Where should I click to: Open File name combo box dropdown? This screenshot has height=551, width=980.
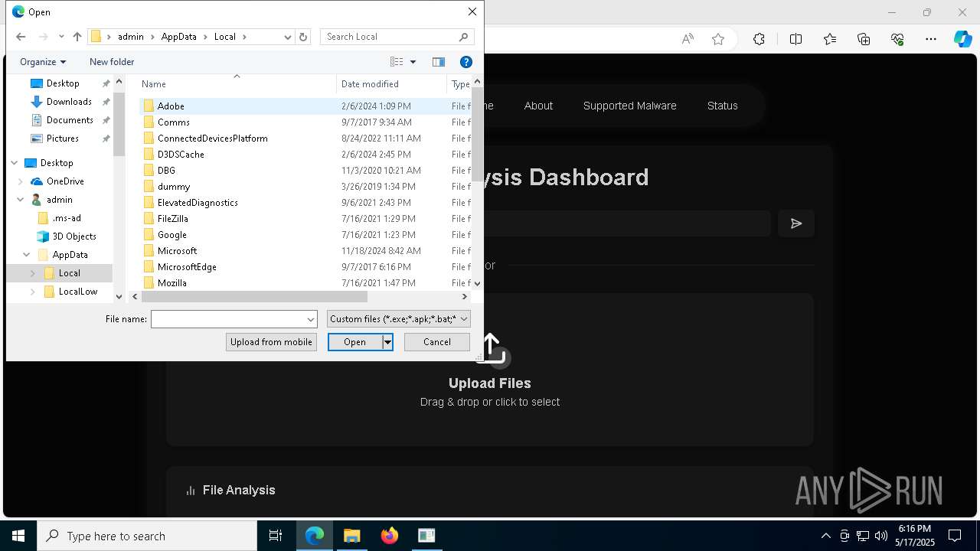[x=311, y=319]
